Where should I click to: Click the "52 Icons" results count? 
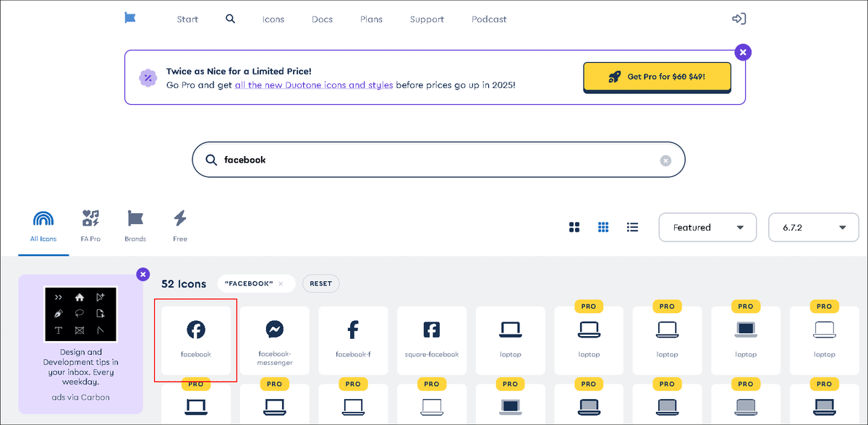184,284
